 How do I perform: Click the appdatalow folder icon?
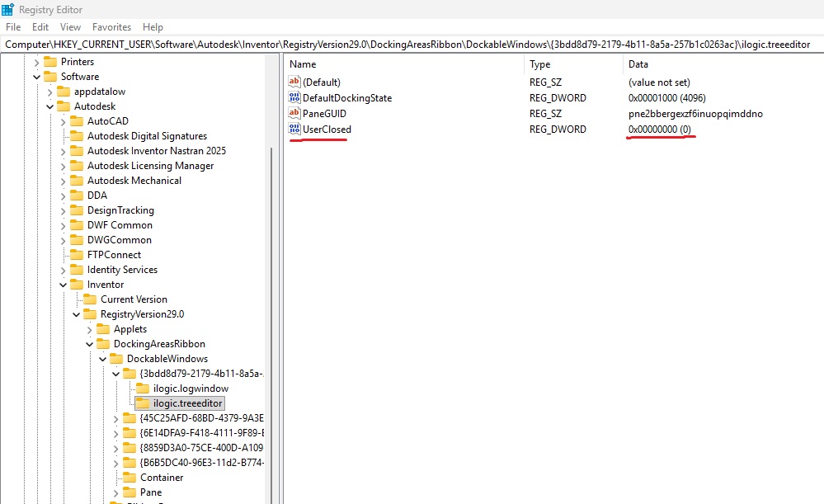coord(64,92)
